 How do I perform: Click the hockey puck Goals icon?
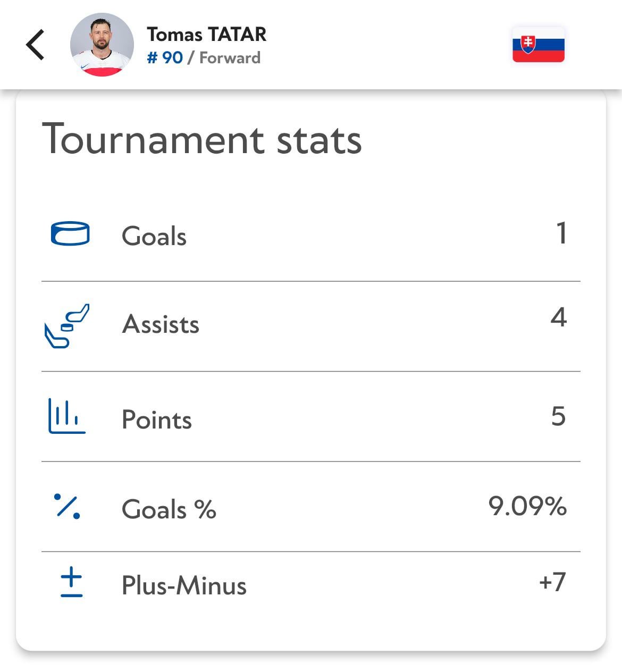[70, 234]
